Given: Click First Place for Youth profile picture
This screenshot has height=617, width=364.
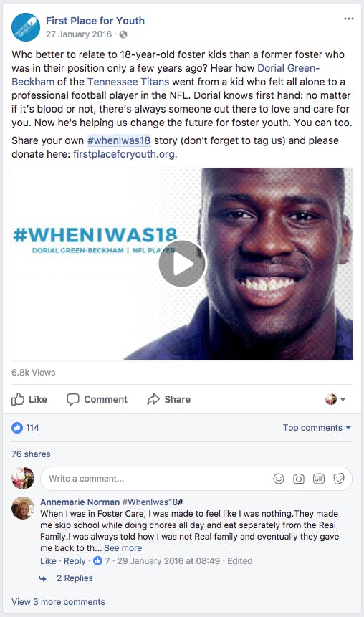Looking at the screenshot, I should 26,27.
